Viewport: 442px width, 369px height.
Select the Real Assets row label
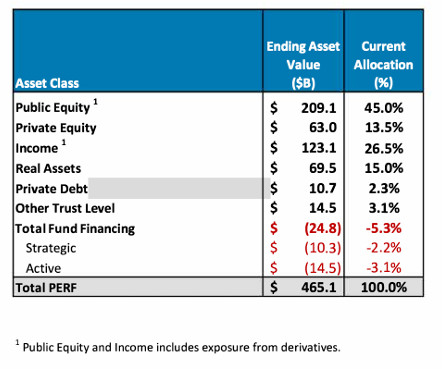(x=48, y=169)
